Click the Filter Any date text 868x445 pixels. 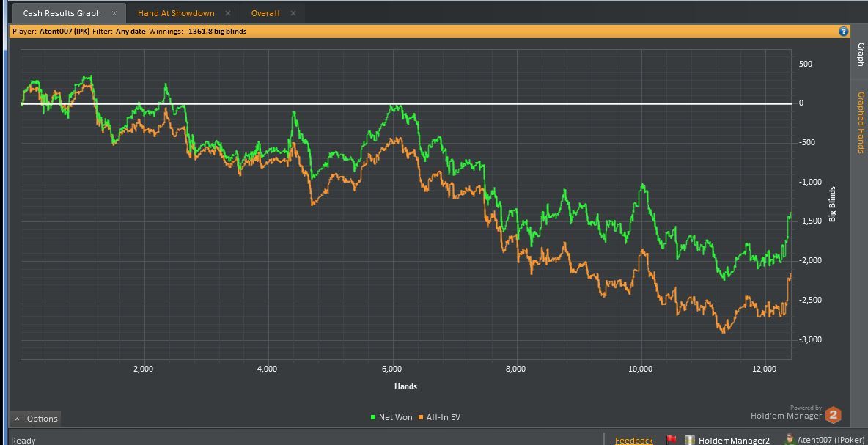(x=119, y=32)
